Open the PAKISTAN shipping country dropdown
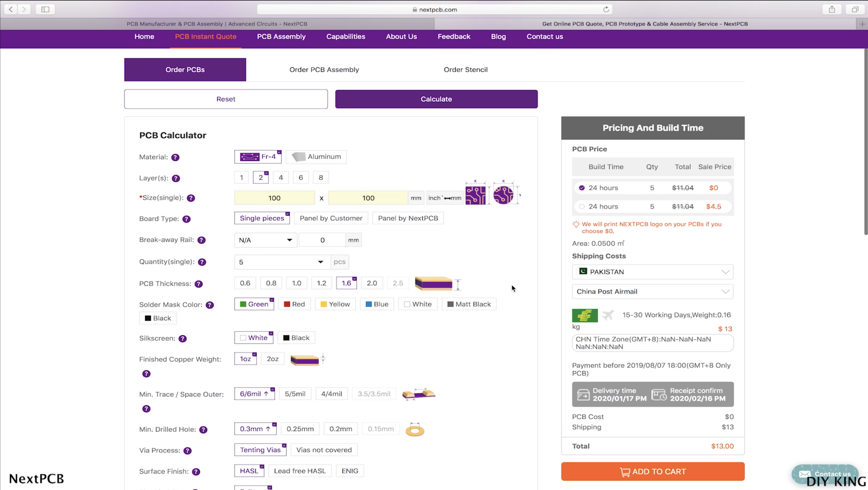Screen dimensions: 868x490 (652, 272)
